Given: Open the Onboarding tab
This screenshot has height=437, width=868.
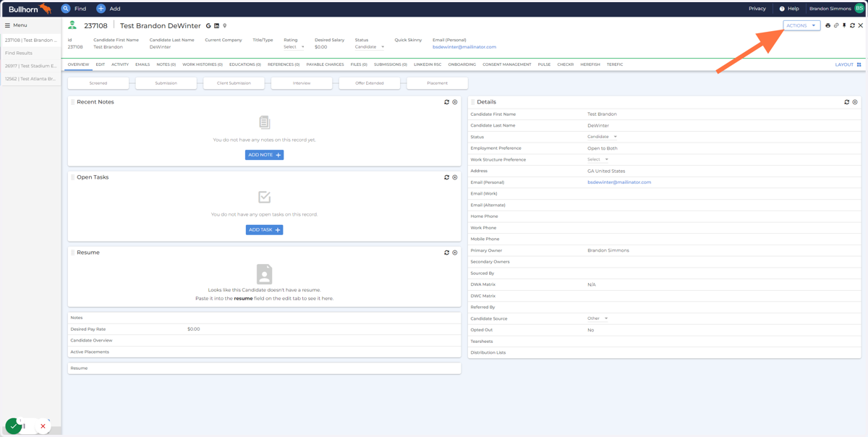Looking at the screenshot, I should [462, 64].
